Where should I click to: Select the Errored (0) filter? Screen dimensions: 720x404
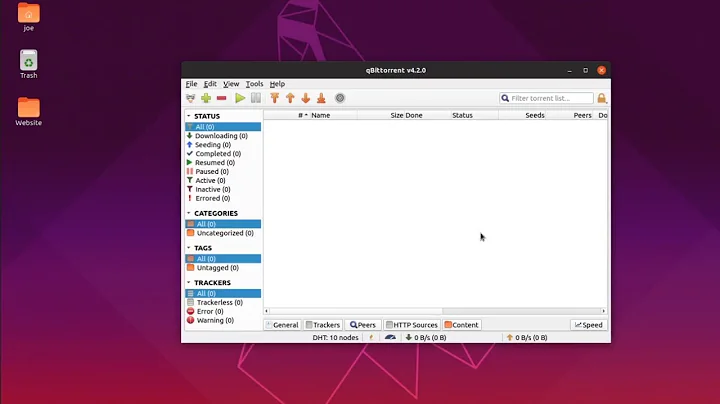223,198
